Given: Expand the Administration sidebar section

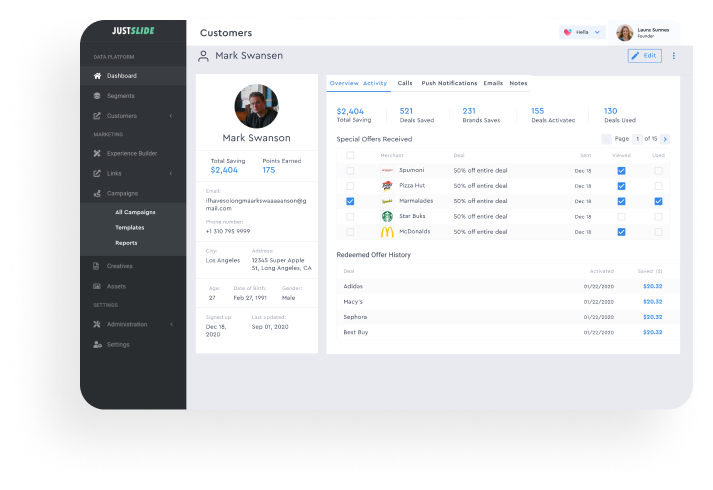Looking at the screenshot, I should coord(170,324).
